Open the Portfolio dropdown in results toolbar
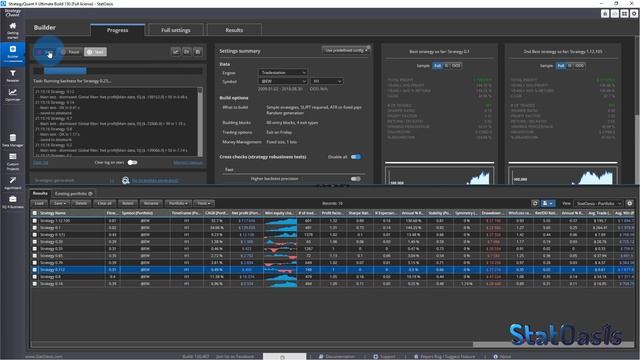The width and height of the screenshot is (640, 360). 178,203
